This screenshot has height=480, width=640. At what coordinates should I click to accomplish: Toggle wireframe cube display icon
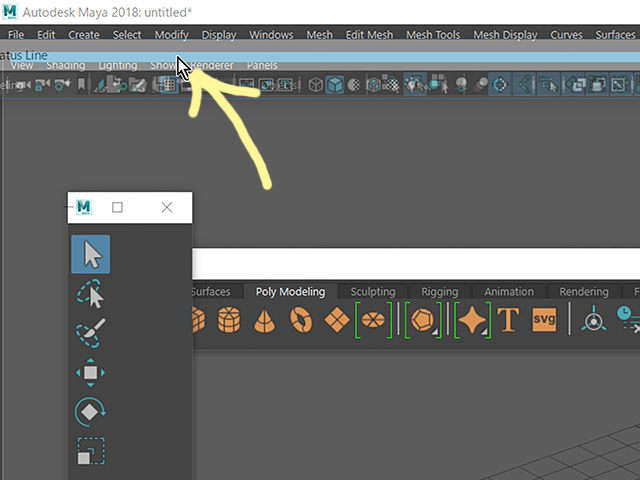316,85
